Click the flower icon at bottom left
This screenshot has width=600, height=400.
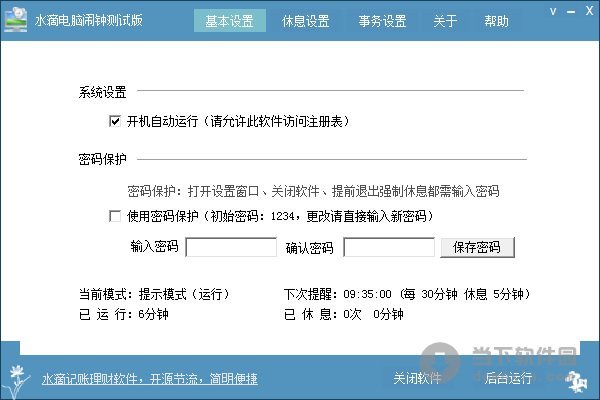[15, 381]
